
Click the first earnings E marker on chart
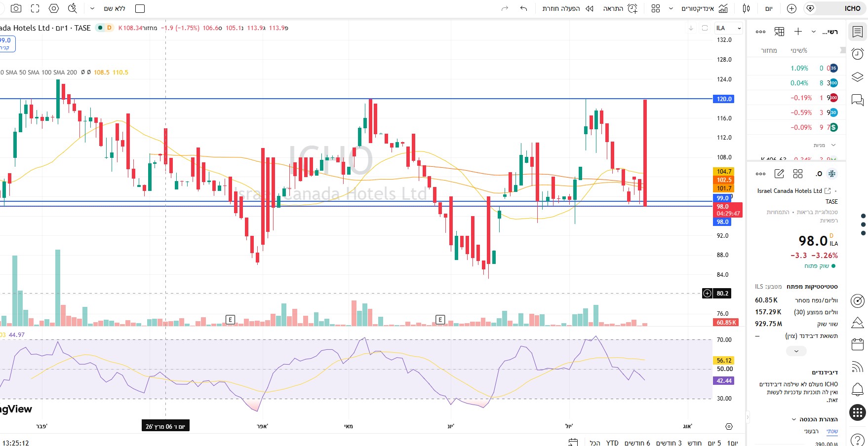[x=230, y=320]
